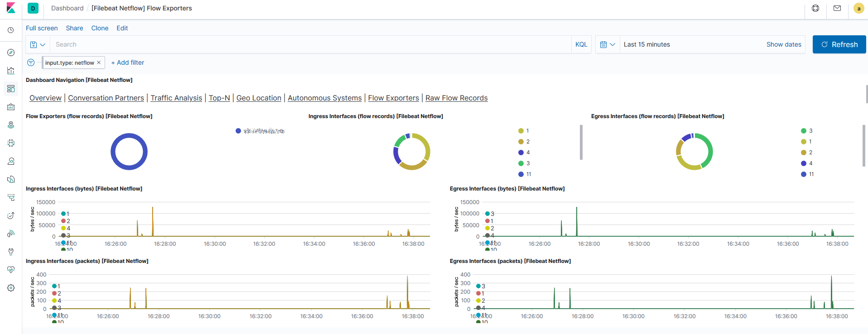The height and width of the screenshot is (334, 868).
Task: Open Discover compass icon in sidebar
Action: tap(11, 52)
